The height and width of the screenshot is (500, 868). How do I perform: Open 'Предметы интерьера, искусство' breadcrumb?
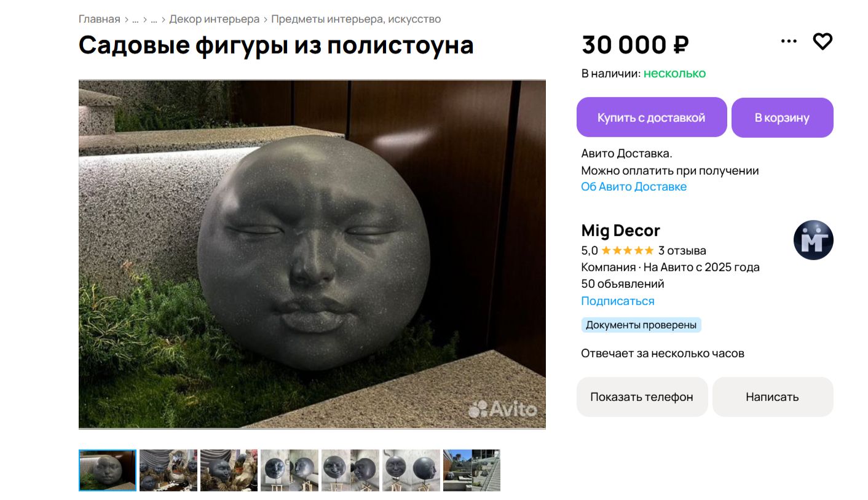coord(356,19)
